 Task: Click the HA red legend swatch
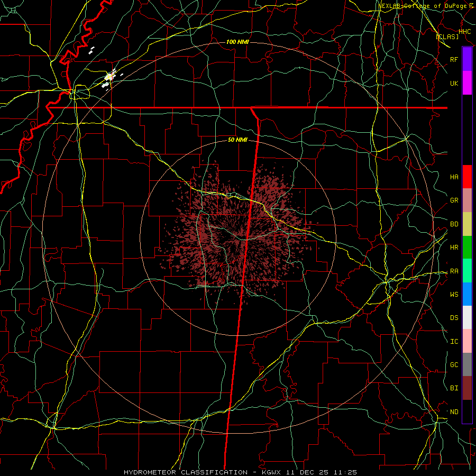coord(467,177)
